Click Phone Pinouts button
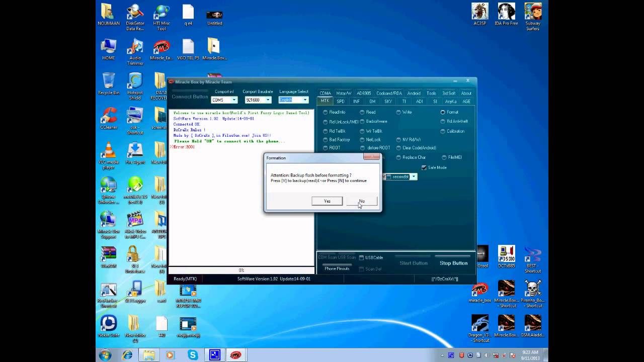644x362 pixels. [x=337, y=268]
